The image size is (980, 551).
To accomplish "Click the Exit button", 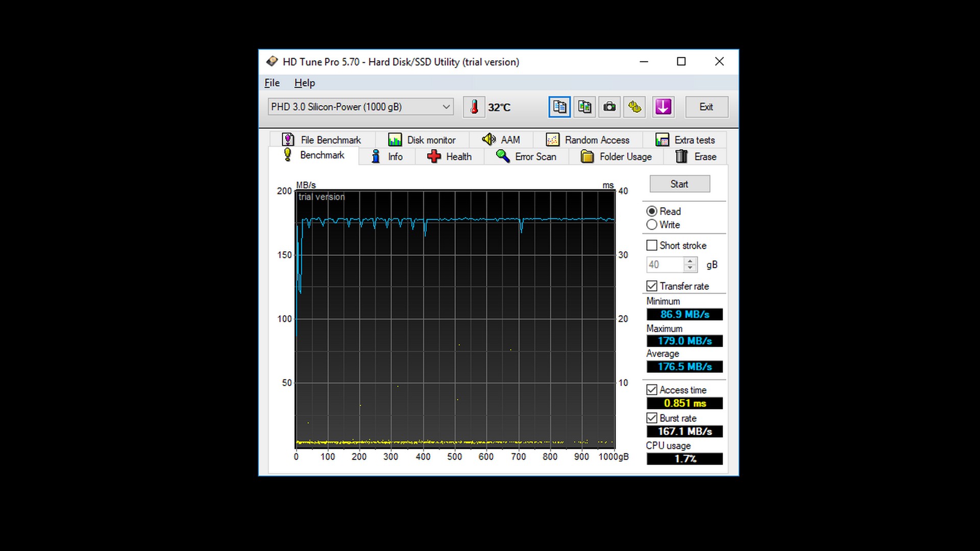I will pos(706,107).
